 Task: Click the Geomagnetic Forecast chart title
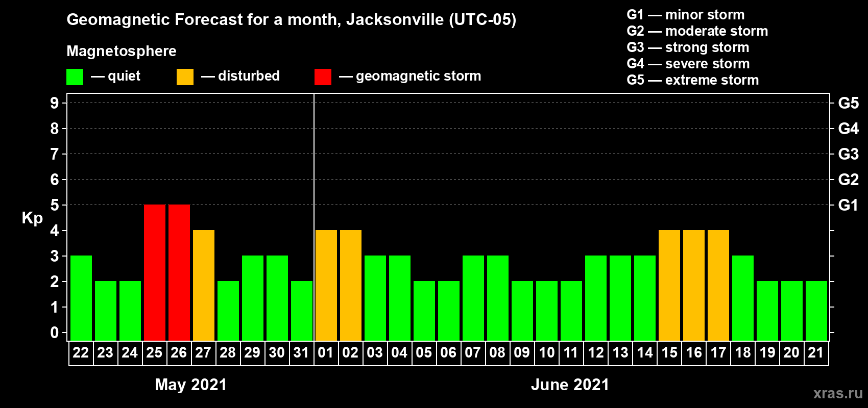click(x=292, y=19)
